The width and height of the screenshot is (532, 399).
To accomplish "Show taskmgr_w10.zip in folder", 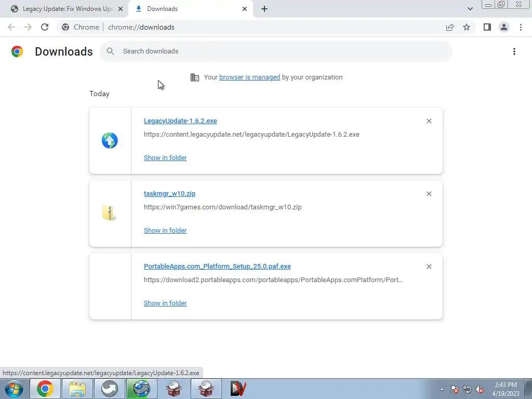I will point(165,230).
